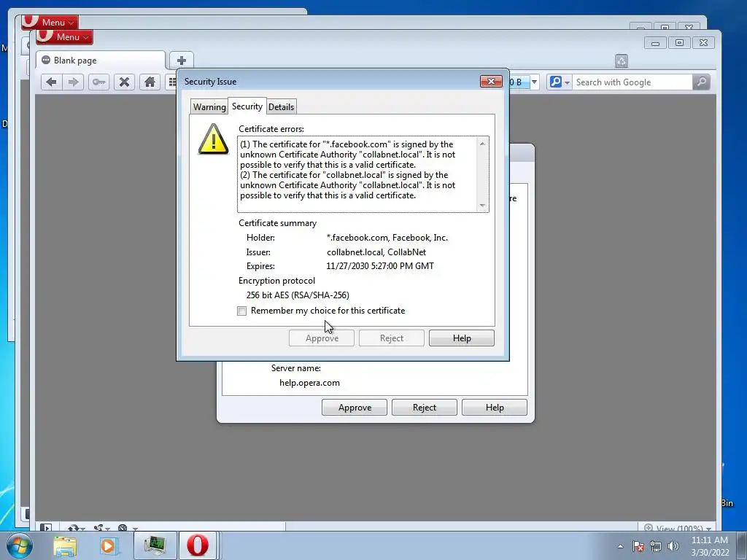Open the Action Center flag icon

point(638,546)
